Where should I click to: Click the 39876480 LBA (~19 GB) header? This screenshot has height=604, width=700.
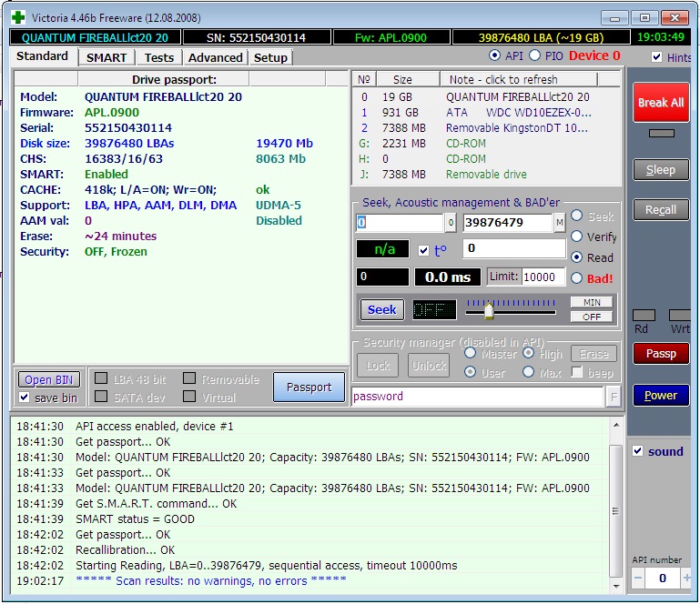coord(541,37)
